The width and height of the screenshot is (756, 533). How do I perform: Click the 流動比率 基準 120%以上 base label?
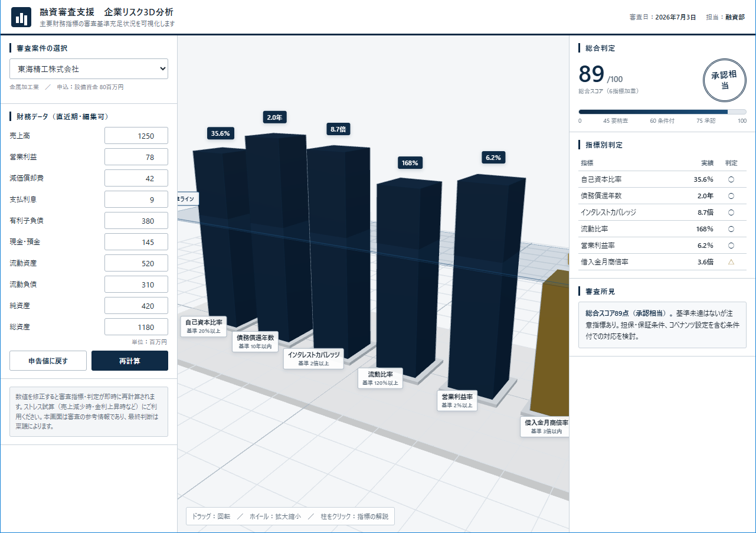381,378
